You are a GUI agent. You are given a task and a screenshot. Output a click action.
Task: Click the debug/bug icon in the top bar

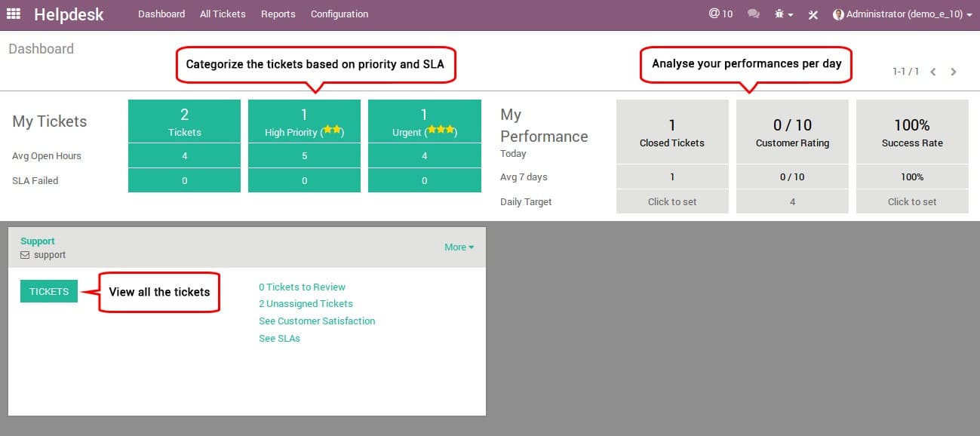pyautogui.click(x=777, y=14)
